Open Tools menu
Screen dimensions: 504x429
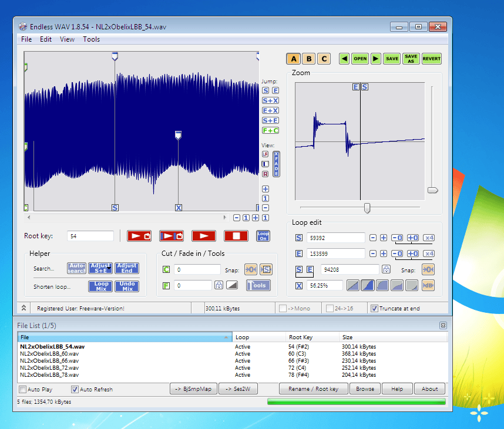point(91,39)
